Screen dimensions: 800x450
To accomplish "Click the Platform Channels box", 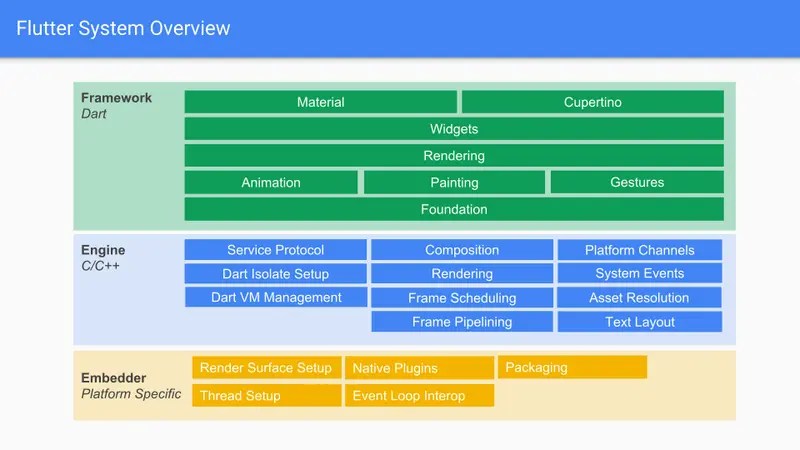I will click(x=640, y=250).
